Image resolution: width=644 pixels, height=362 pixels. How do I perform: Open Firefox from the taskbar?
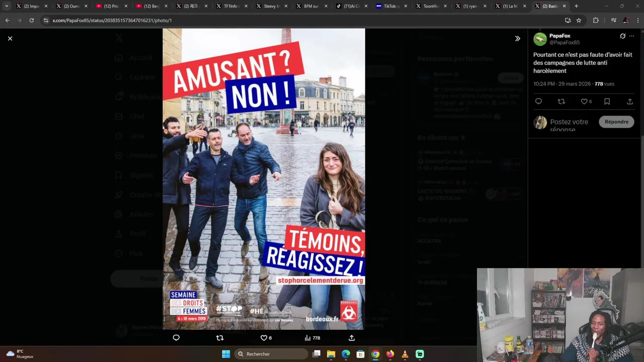coord(390,354)
